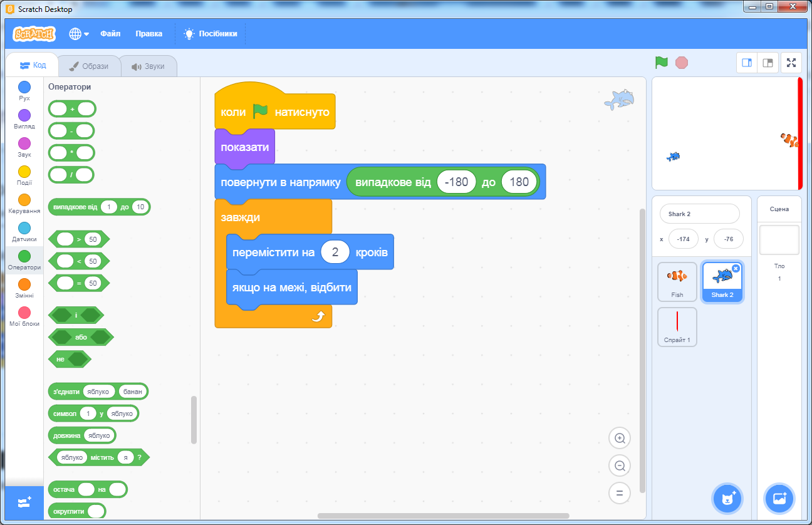Click the 'і' boolean block
This screenshot has width=812, height=525.
76,315
